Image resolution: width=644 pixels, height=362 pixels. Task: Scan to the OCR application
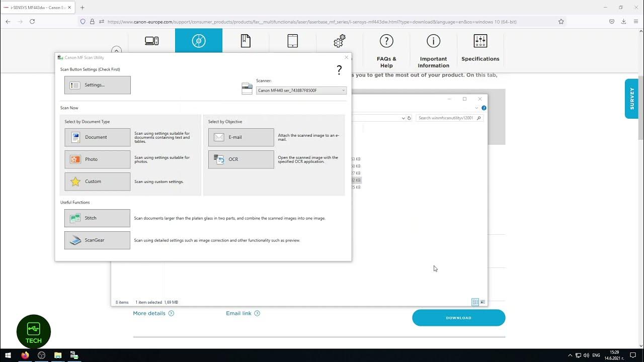click(241, 159)
